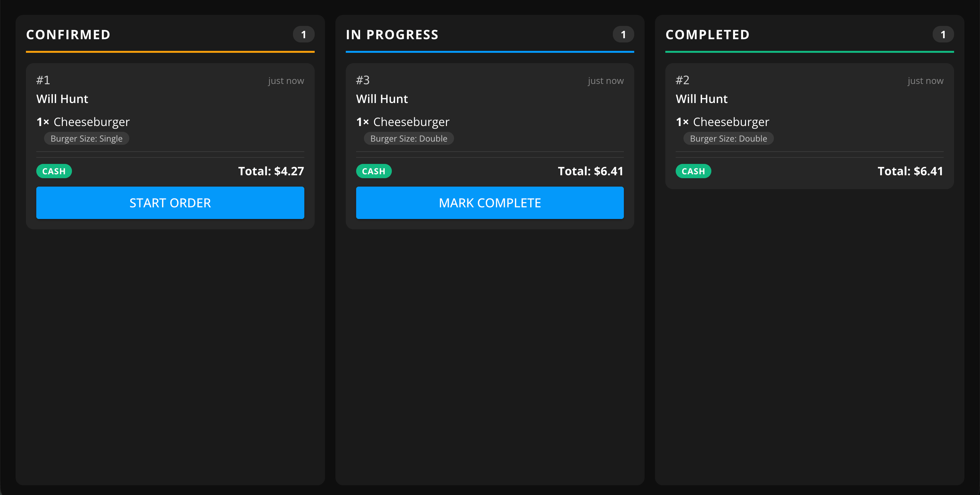Click the just now timestamp on order #3
Image resolution: width=980 pixels, height=495 pixels.
606,81
